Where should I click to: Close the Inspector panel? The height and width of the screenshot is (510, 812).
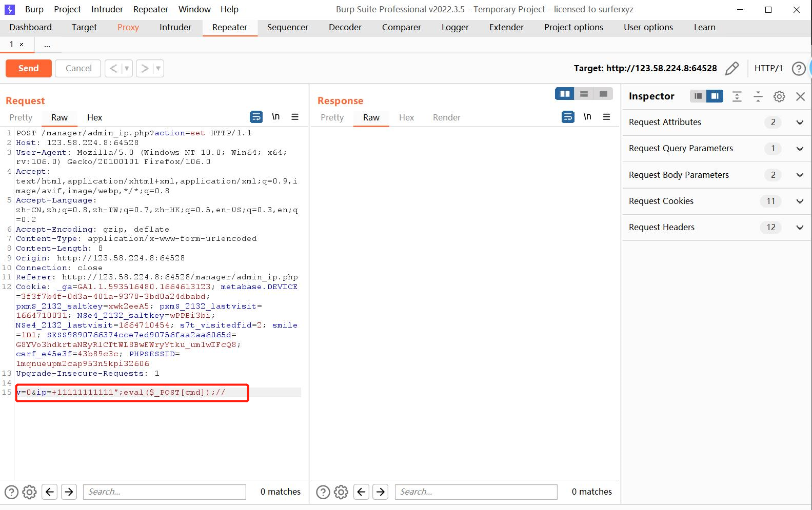tap(800, 96)
